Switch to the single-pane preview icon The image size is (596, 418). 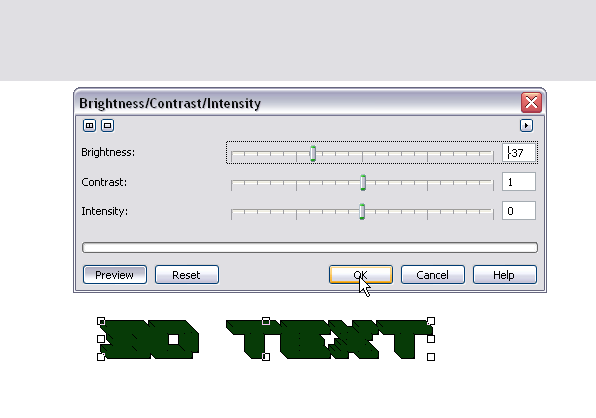[108, 125]
